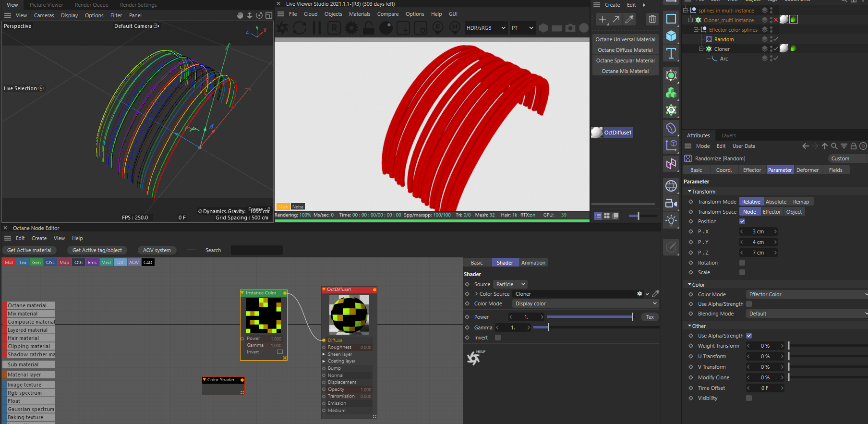Screen dimensions: 868x424
Task: Toggle the shader Invert checkbox
Action: [x=498, y=338]
